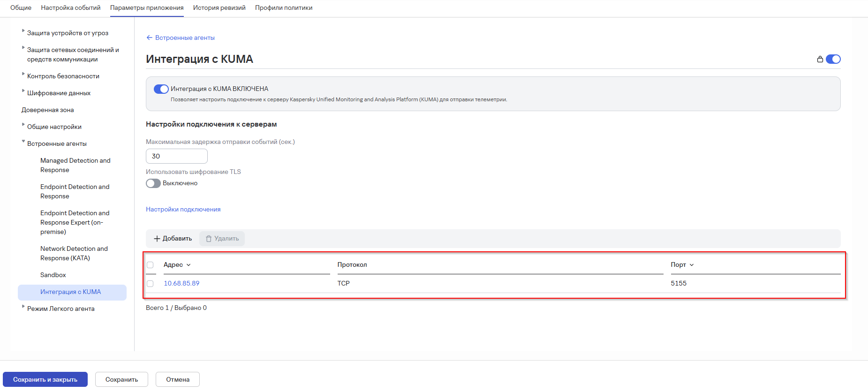The height and width of the screenshot is (392, 868).
Task: Open the Настройка событий tab
Action: click(x=71, y=8)
